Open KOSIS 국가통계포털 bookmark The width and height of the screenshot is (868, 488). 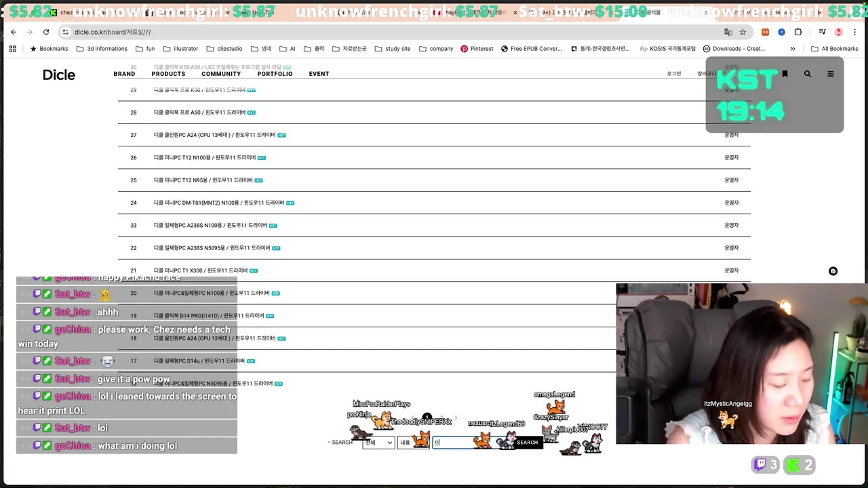[667, 49]
